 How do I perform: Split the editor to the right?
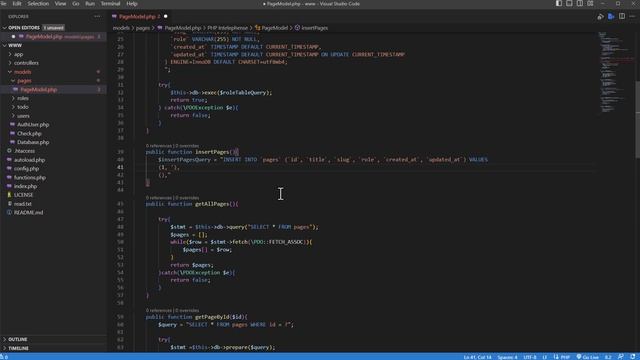(622, 16)
